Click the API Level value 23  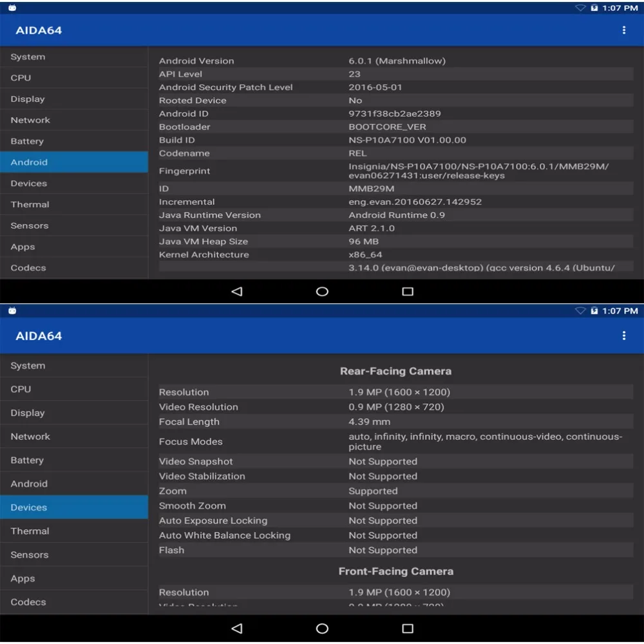point(354,74)
